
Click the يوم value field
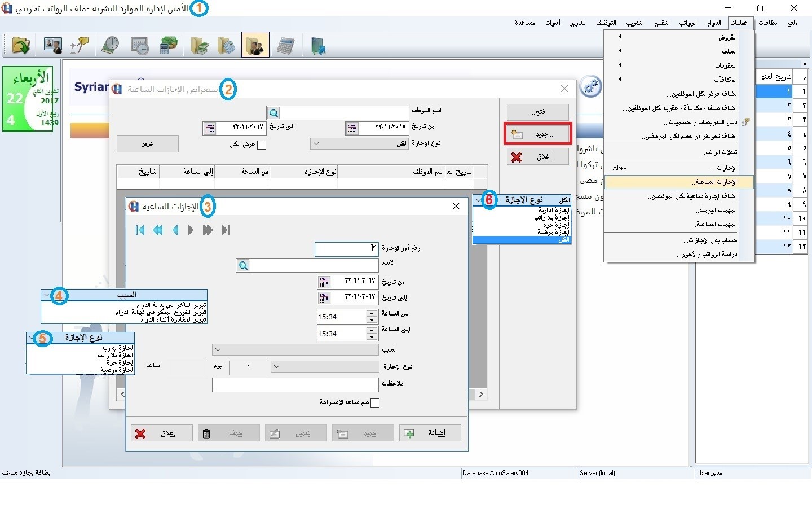tap(248, 367)
